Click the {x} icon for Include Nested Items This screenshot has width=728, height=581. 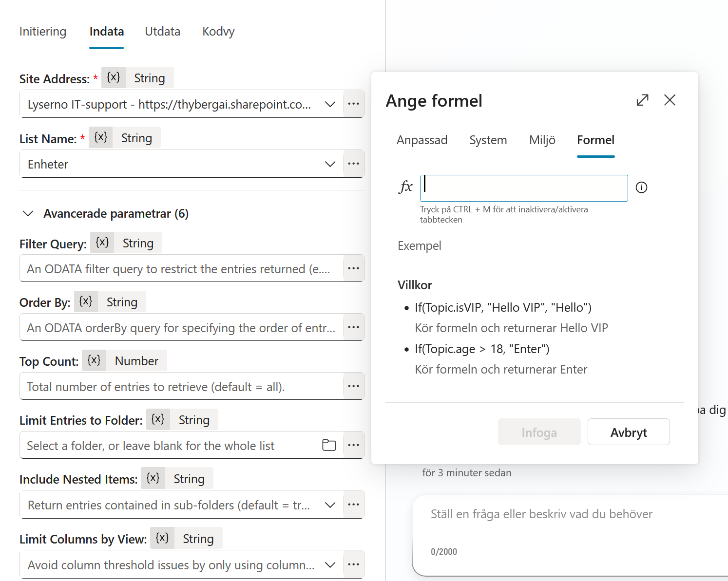153,478
